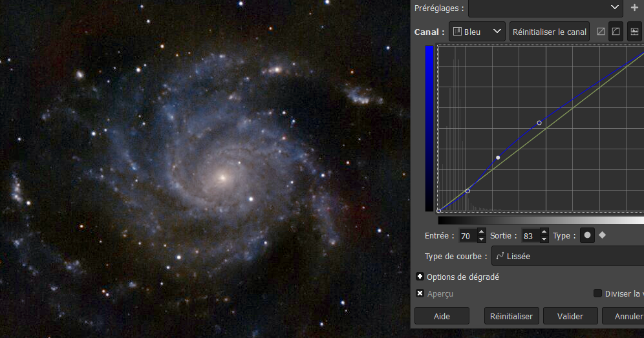Image resolution: width=644 pixels, height=338 pixels.
Task: Decrease the Sortie value with down arrow
Action: pos(544,239)
